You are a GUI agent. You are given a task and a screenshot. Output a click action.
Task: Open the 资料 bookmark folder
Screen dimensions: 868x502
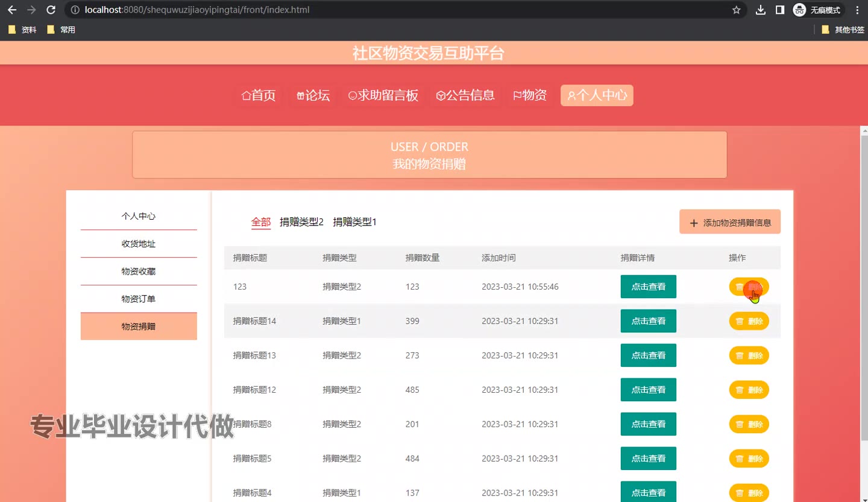[x=23, y=30]
